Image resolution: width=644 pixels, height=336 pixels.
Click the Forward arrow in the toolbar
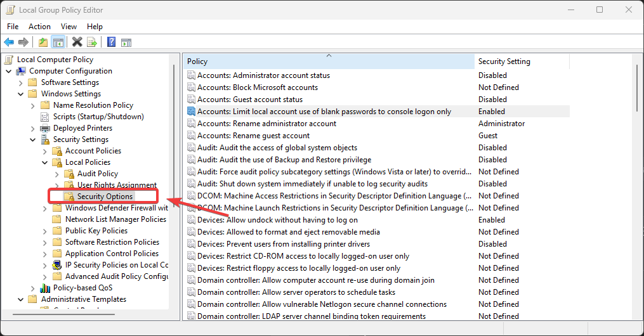click(23, 42)
